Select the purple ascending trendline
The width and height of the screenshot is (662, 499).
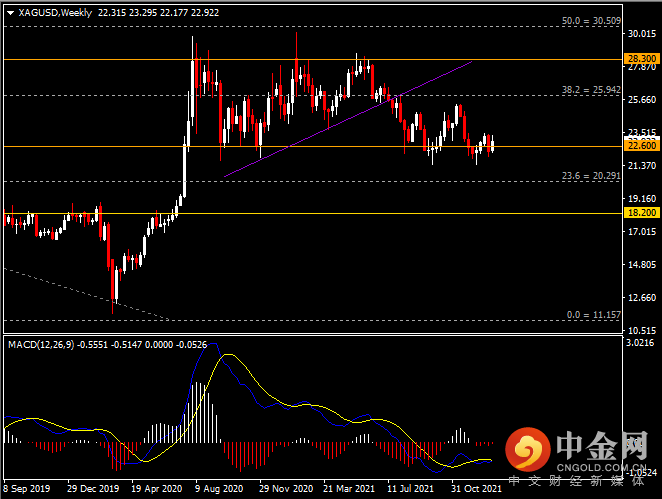tap(348, 119)
